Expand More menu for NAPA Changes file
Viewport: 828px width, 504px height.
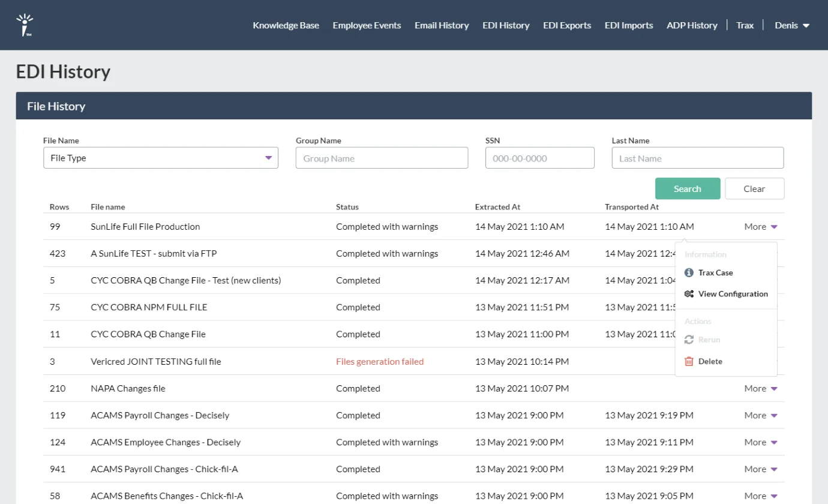[x=761, y=389]
